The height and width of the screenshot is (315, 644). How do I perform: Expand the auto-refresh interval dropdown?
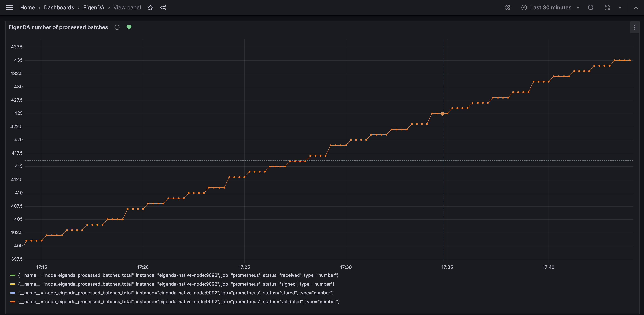click(x=620, y=7)
